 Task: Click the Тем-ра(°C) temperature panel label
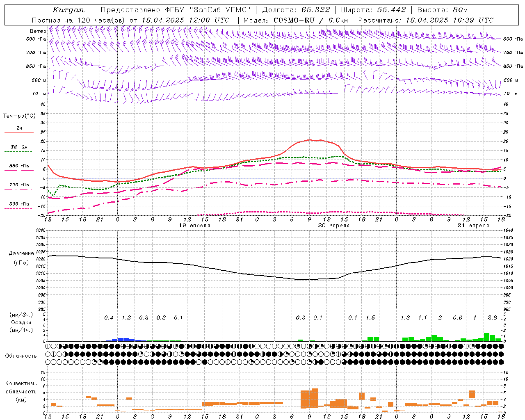coord(19,116)
